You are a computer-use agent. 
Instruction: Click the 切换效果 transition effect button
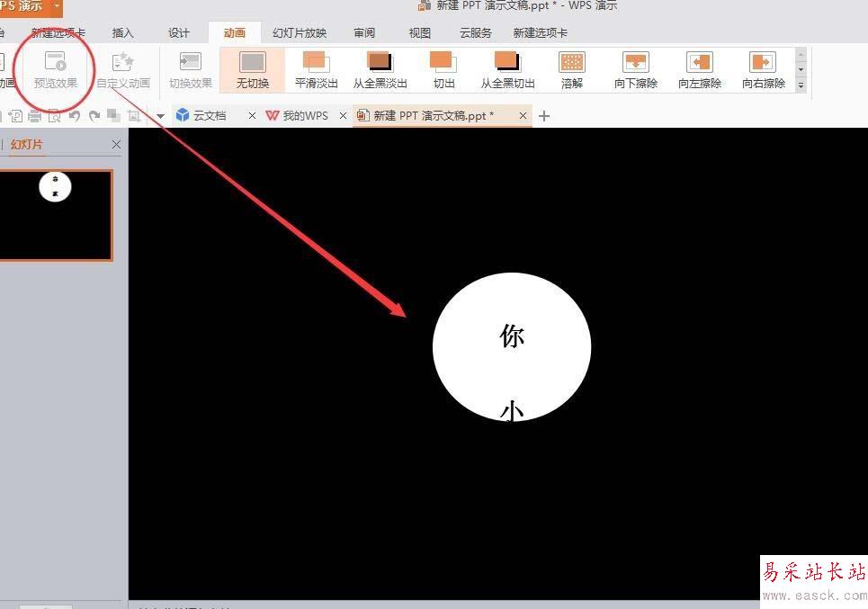(191, 70)
